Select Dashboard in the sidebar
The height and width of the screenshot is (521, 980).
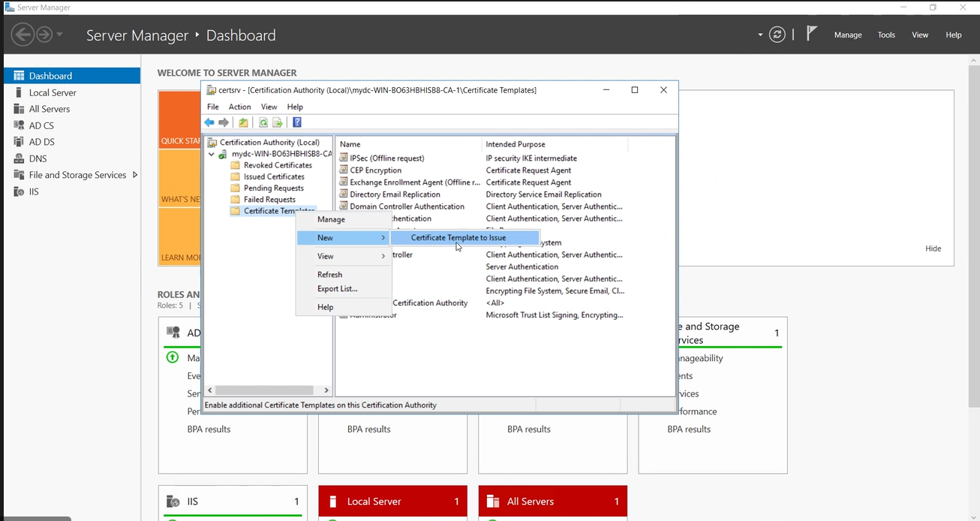72,76
